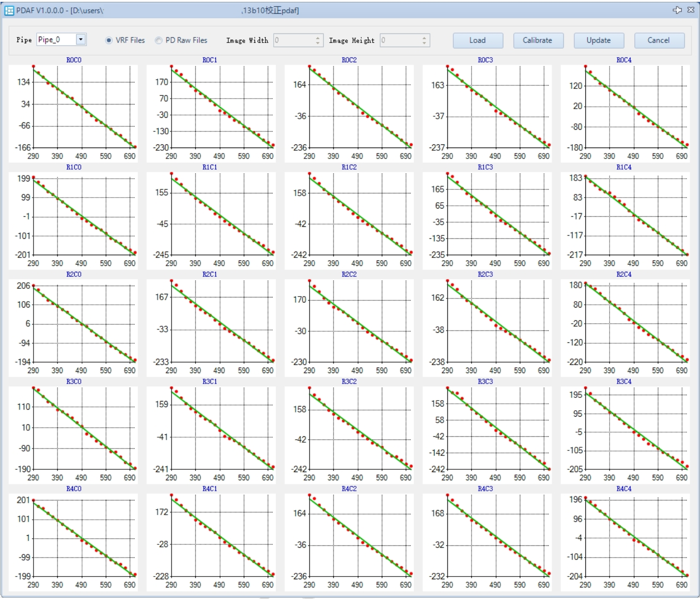Click the Image Height up arrow
Screen dimensions: 700x599
click(424, 38)
